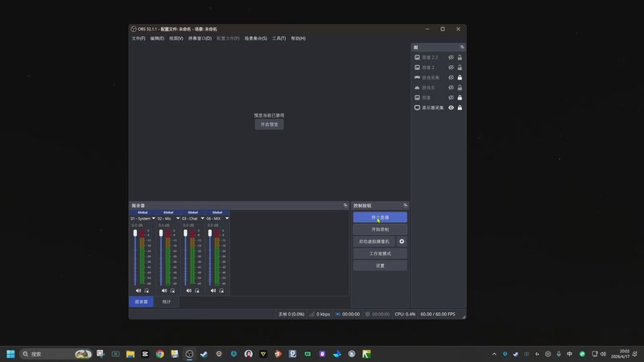Open the 帮助(H) menu

(298, 38)
